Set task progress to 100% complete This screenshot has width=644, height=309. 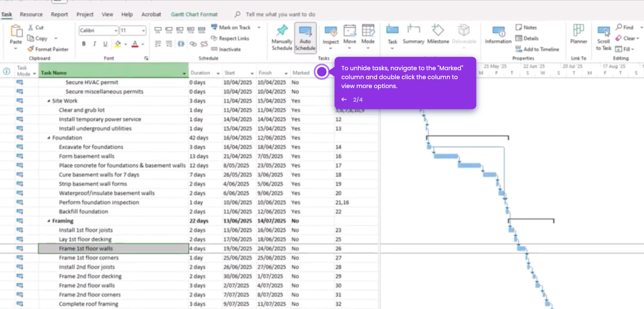coord(202,31)
